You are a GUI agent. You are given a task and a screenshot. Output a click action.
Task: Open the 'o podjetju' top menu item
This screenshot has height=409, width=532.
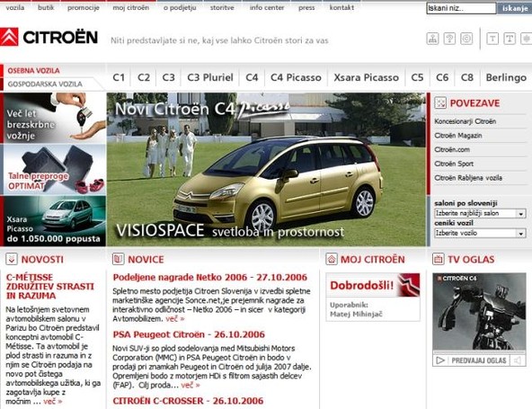pyautogui.click(x=180, y=7)
